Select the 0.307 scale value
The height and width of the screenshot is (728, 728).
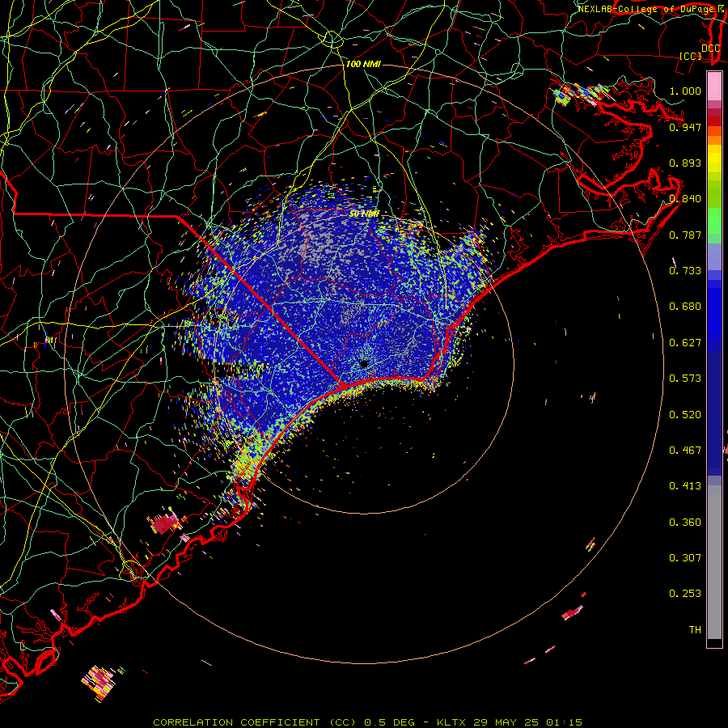(685, 558)
